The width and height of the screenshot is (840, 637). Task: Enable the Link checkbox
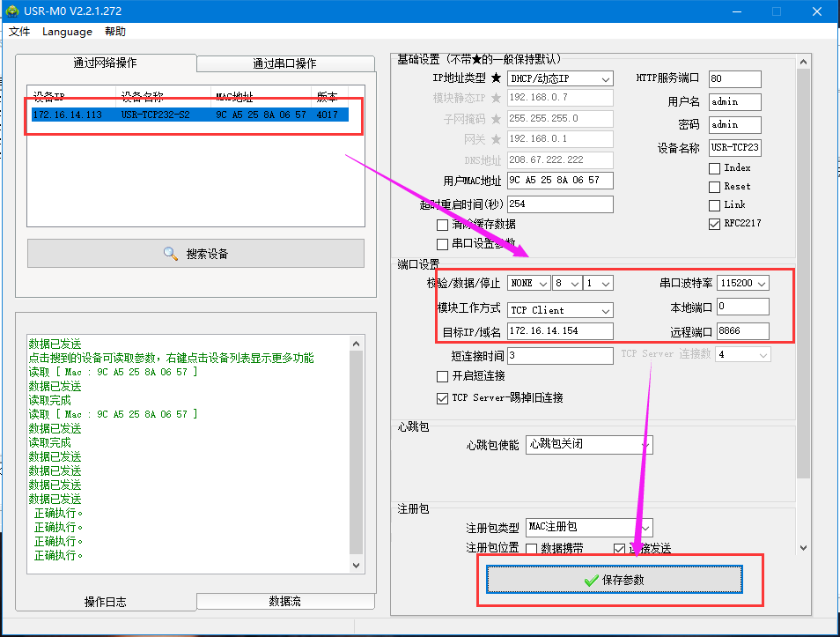pos(714,204)
